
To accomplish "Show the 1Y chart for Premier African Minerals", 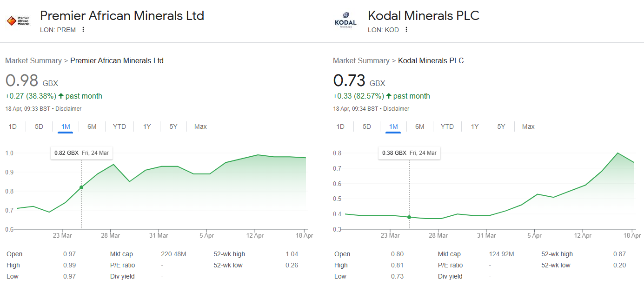I will tap(147, 126).
